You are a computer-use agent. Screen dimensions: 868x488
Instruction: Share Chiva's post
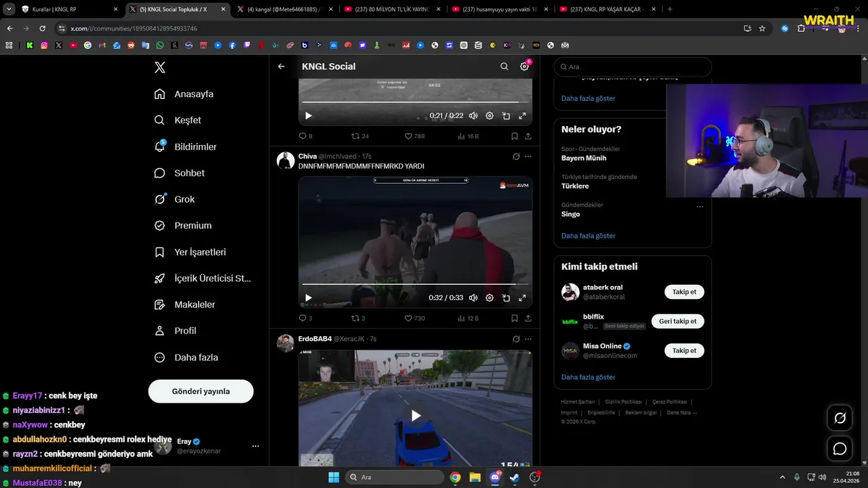(528, 319)
